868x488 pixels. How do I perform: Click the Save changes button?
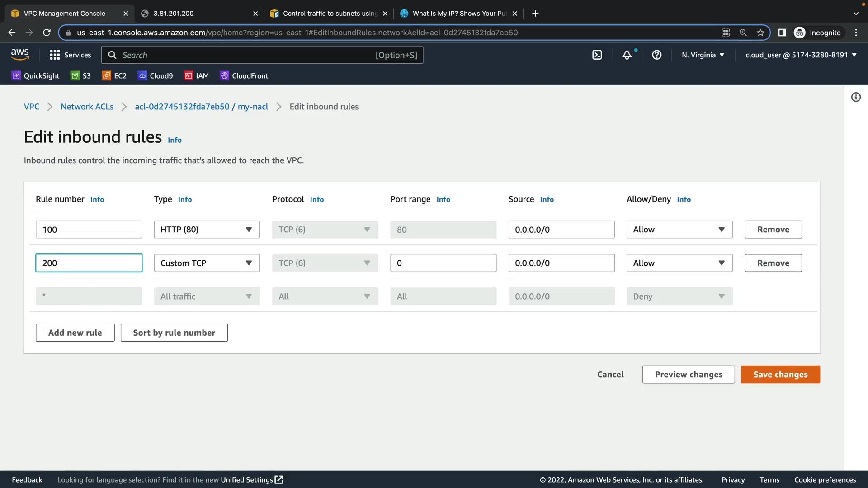(x=780, y=375)
